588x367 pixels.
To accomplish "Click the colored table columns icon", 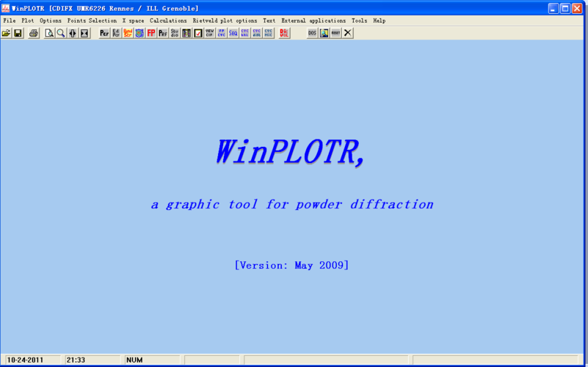I will 186,33.
